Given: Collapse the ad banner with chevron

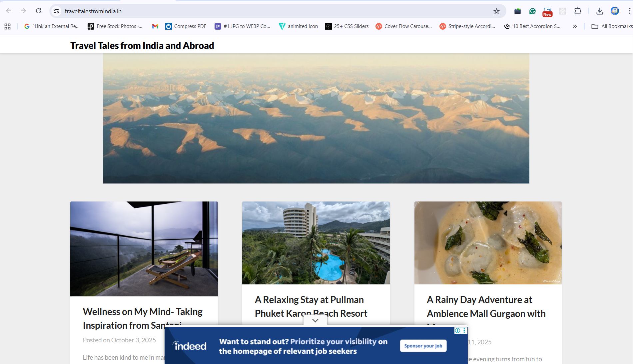Looking at the screenshot, I should (x=315, y=320).
